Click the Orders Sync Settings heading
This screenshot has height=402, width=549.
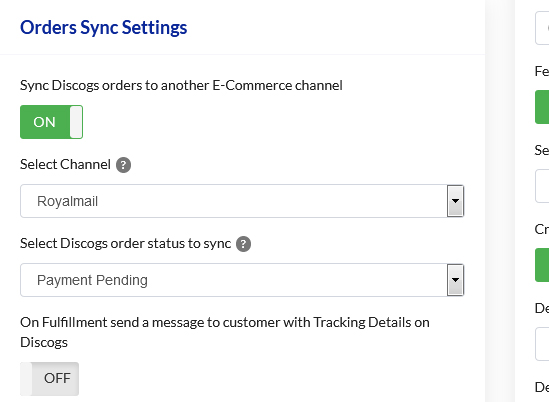tap(104, 28)
